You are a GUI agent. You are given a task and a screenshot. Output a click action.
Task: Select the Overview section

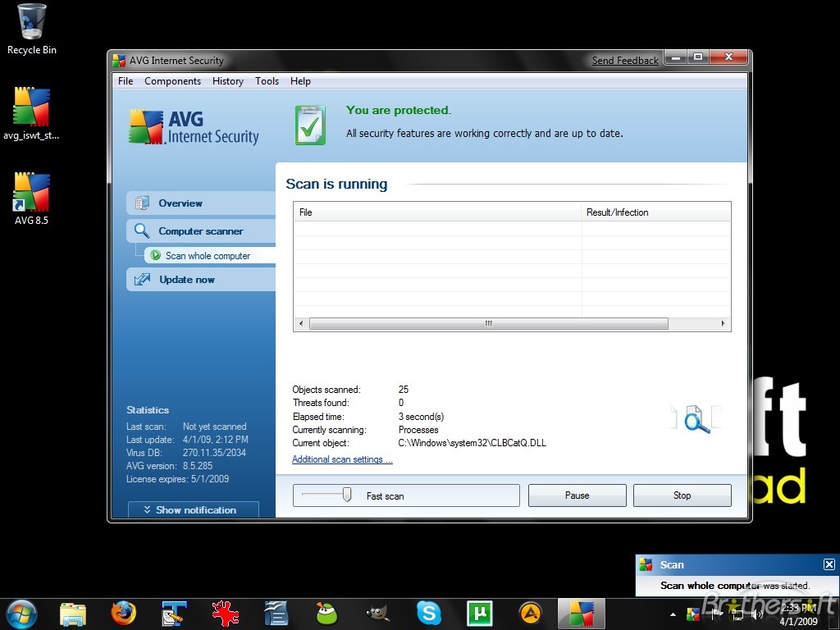[x=202, y=203]
